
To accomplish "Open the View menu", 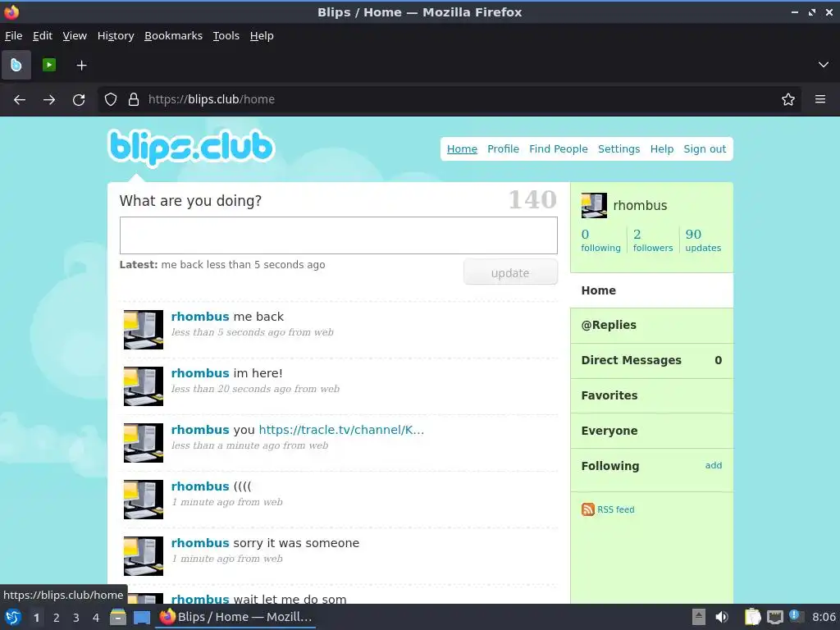I will [x=75, y=36].
